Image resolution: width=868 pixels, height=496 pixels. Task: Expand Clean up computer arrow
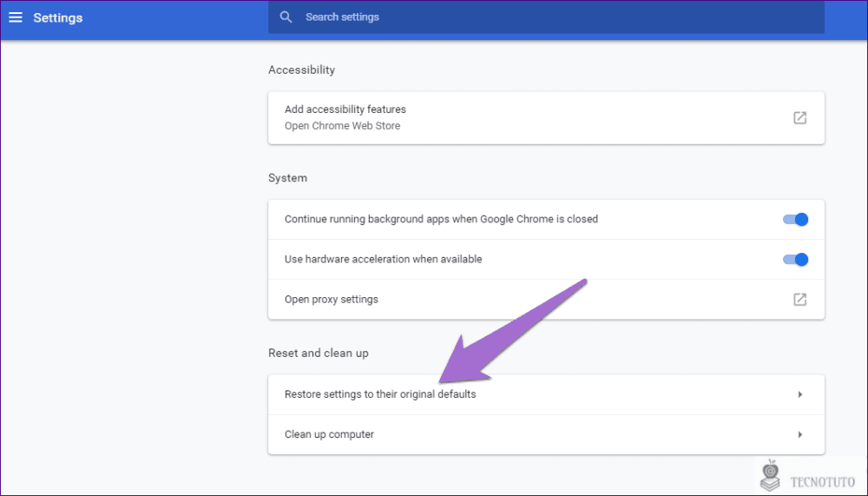pyautogui.click(x=799, y=434)
